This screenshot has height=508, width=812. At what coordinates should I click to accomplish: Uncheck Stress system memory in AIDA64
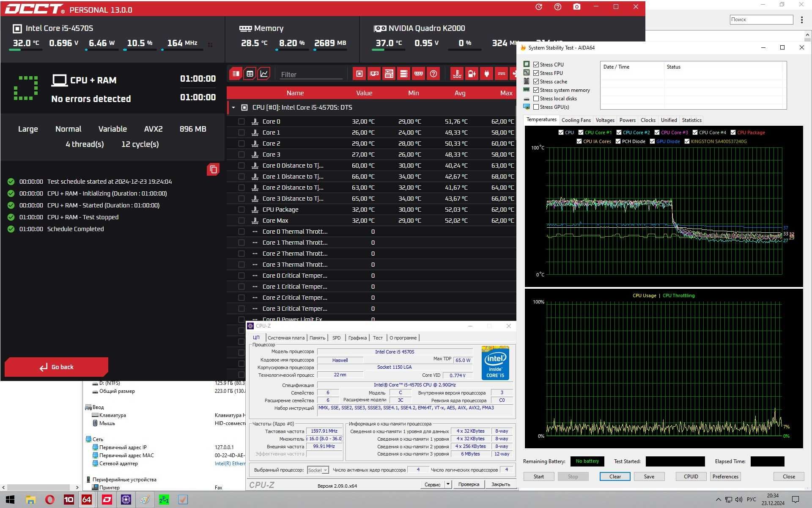536,90
